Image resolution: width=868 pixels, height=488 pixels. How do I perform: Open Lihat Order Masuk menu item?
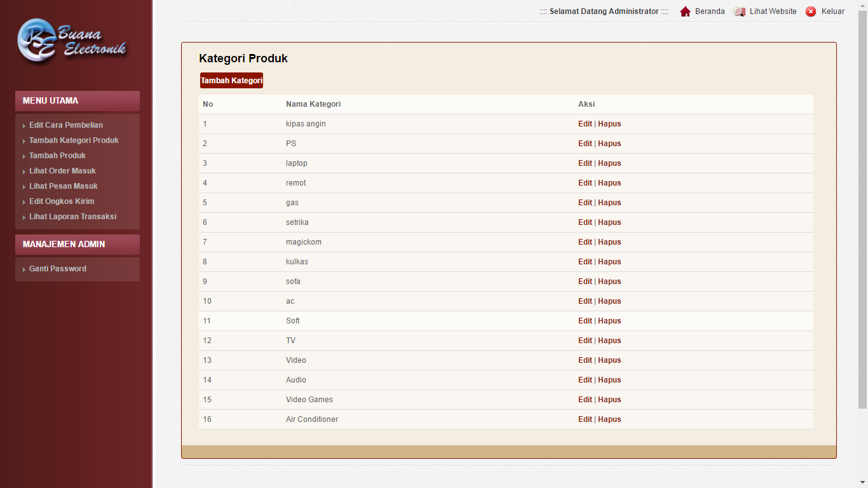click(62, 171)
